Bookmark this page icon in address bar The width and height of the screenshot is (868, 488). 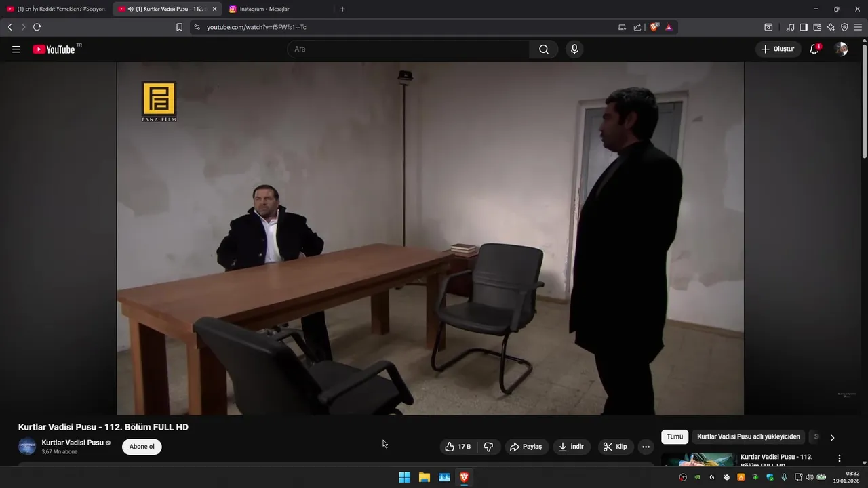(x=179, y=27)
